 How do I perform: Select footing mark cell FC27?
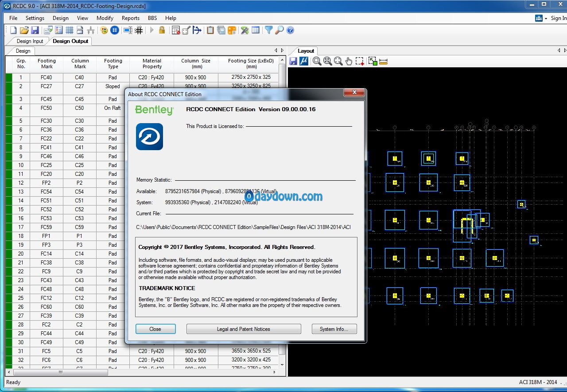click(x=47, y=86)
